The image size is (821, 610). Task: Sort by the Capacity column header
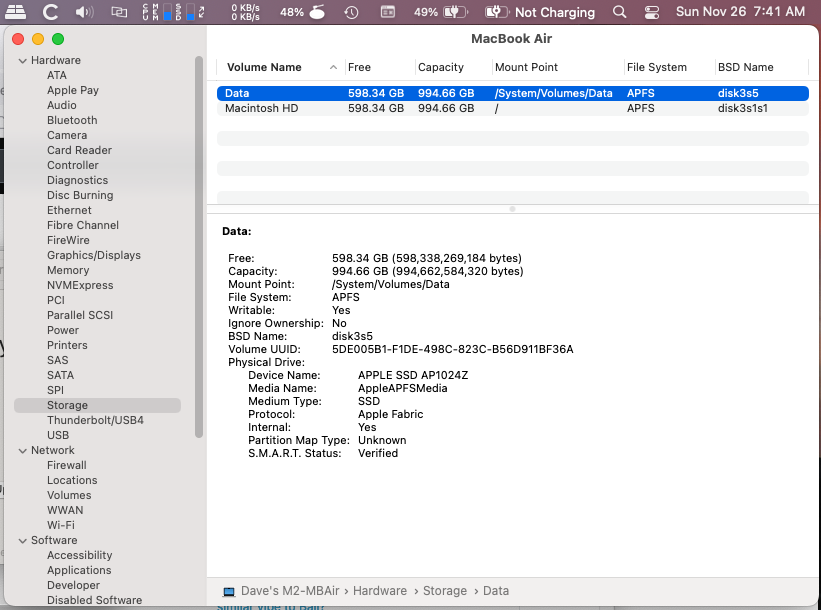click(453, 67)
